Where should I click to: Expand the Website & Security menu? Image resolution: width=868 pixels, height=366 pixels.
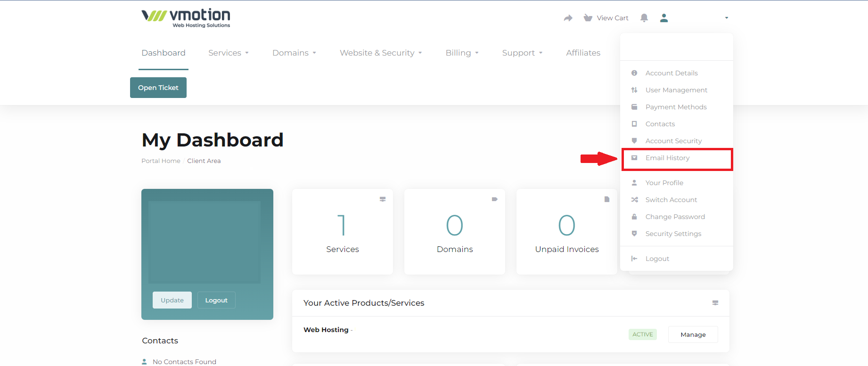[x=381, y=53]
